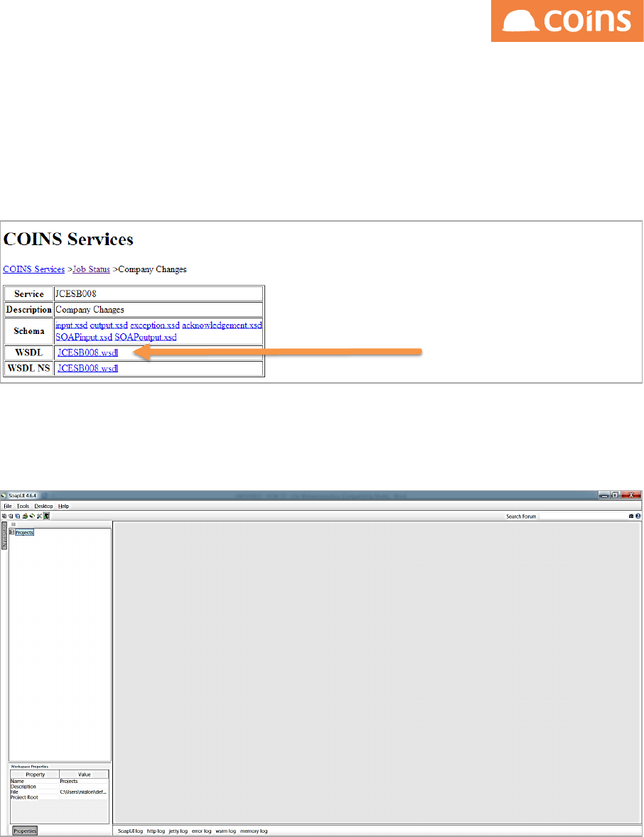Viewport: 644px width, 837px height.
Task: Click the Property column header
Action: [x=36, y=774]
